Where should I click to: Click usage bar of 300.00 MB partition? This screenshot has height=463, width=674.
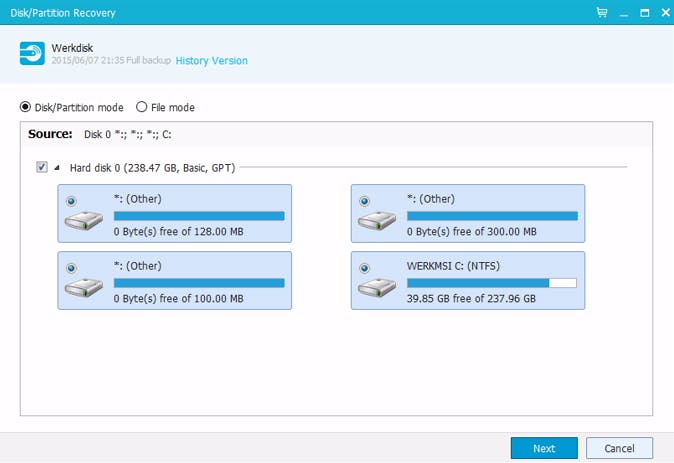pyautogui.click(x=492, y=216)
